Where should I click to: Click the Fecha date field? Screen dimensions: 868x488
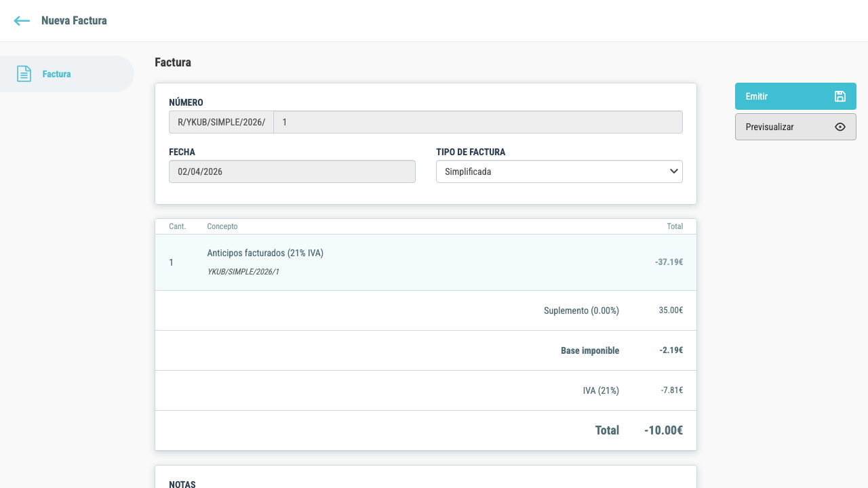coord(292,171)
